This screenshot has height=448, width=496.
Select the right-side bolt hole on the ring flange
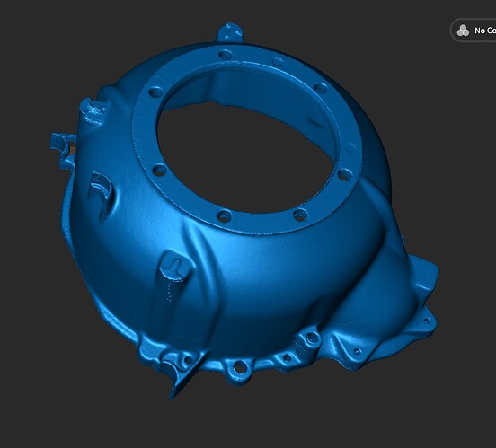pyautogui.click(x=345, y=175)
